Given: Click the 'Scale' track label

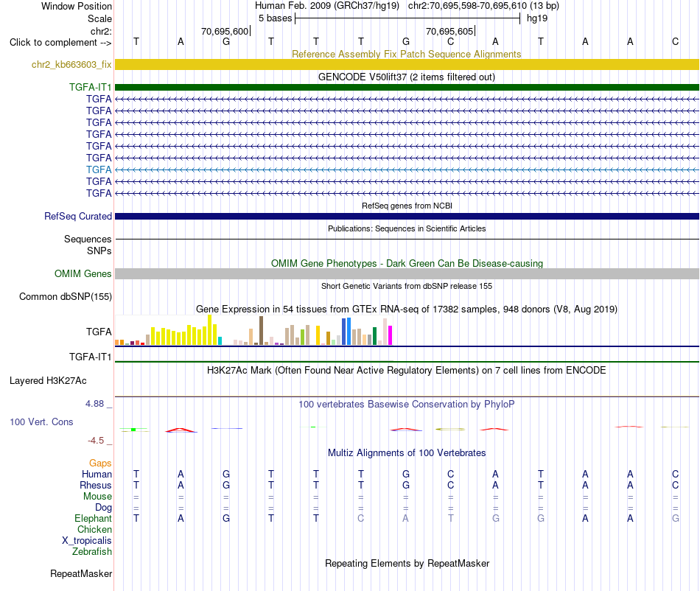Looking at the screenshot, I should (x=99, y=18).
